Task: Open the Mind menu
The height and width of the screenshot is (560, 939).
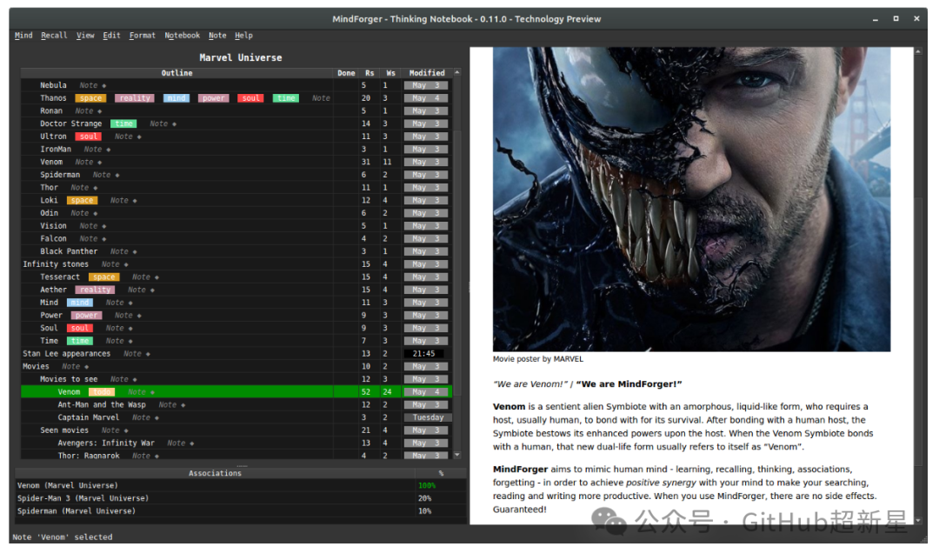Action: (23, 36)
